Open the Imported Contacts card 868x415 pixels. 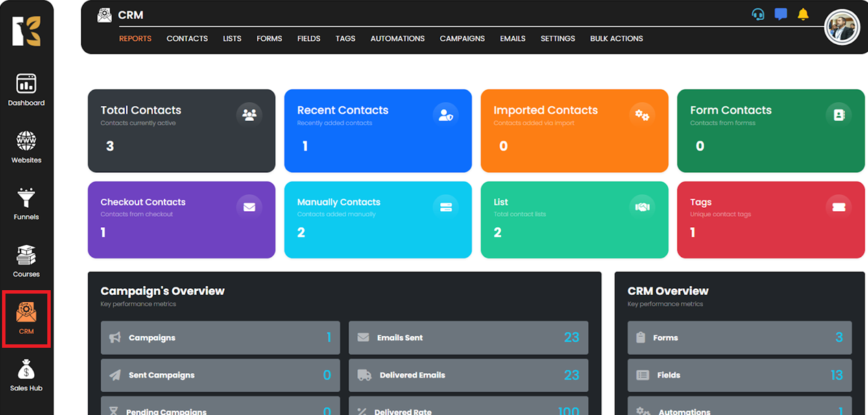(574, 130)
